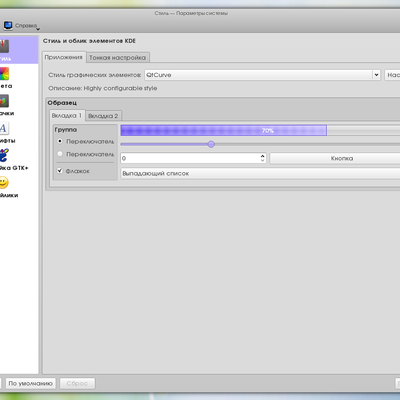Toggle the Флажок checkbox

(60, 171)
